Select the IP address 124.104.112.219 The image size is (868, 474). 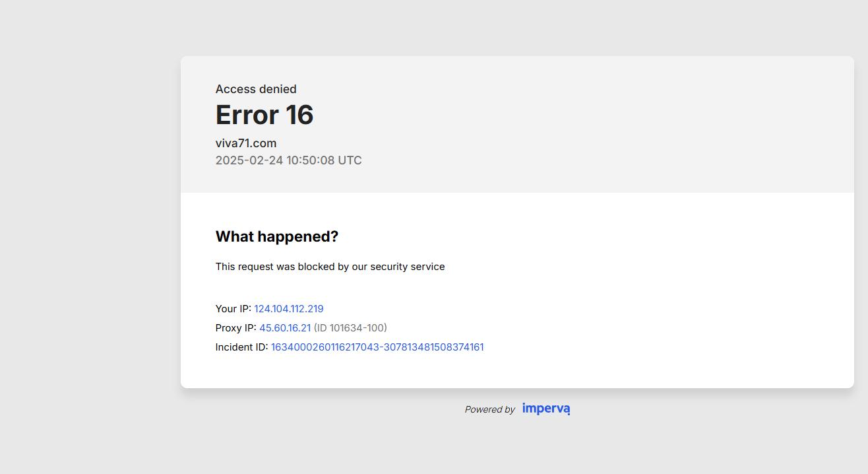[288, 309]
